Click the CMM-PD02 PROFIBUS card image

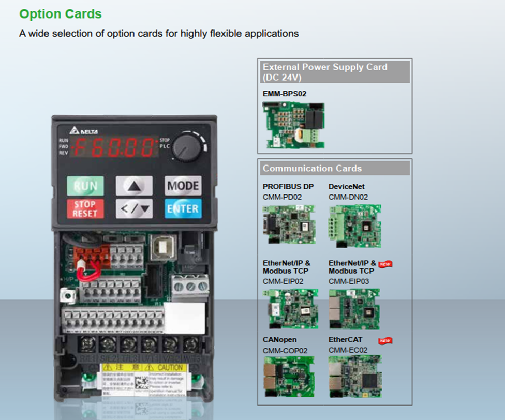click(289, 224)
